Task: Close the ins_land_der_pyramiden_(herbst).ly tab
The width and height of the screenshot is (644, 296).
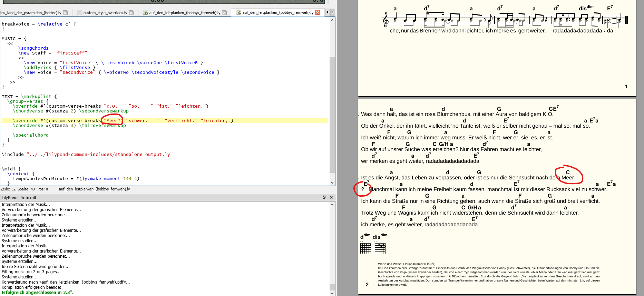Action: tap(65, 13)
